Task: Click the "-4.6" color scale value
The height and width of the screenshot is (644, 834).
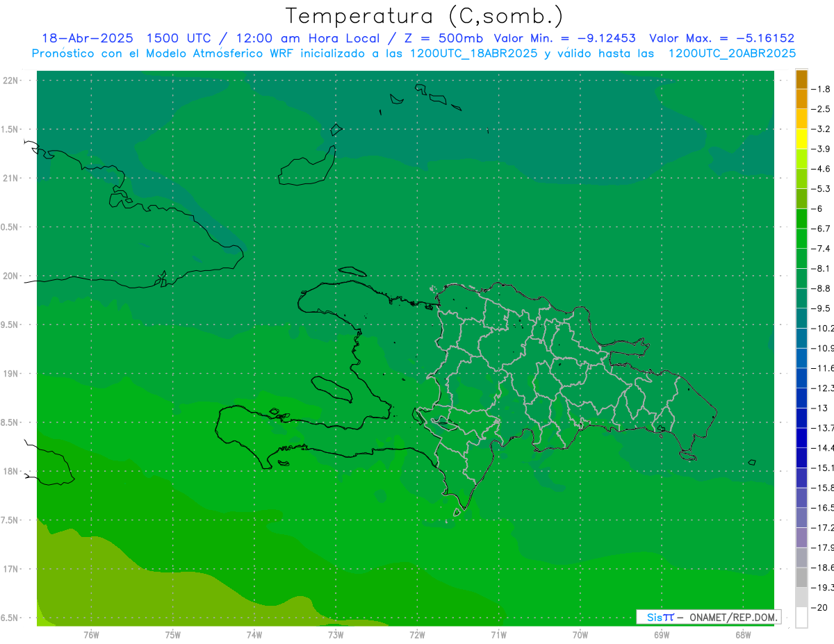Action: click(x=821, y=169)
